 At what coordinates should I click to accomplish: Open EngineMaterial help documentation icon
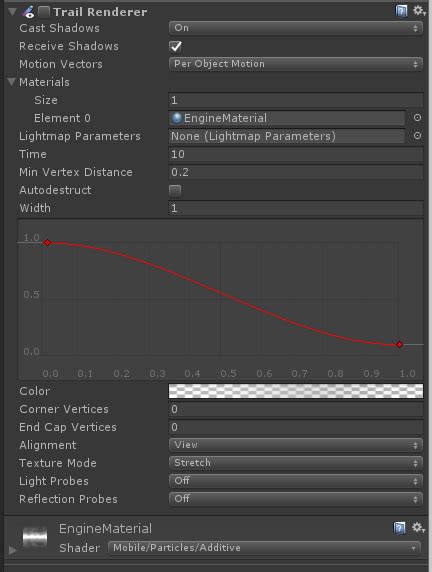[400, 528]
